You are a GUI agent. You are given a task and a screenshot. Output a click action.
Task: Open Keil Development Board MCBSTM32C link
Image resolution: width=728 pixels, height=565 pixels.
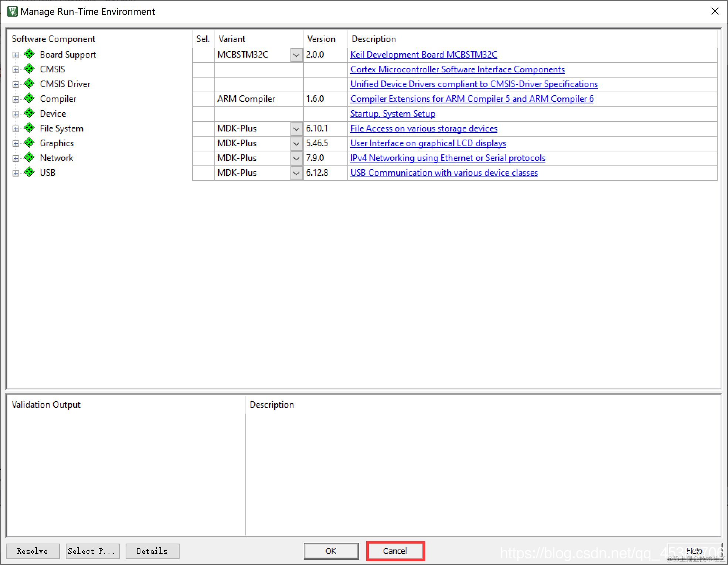[x=423, y=55]
